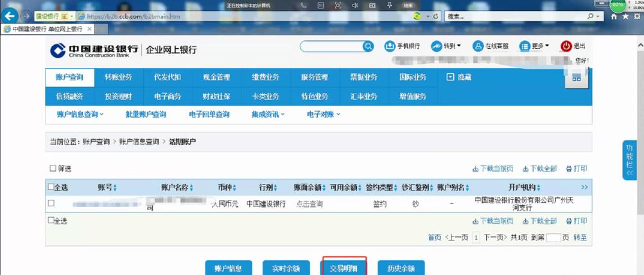This screenshot has height=275, width=644.
Task: Toggle the 筛选 filter checkbox
Action: click(x=53, y=169)
